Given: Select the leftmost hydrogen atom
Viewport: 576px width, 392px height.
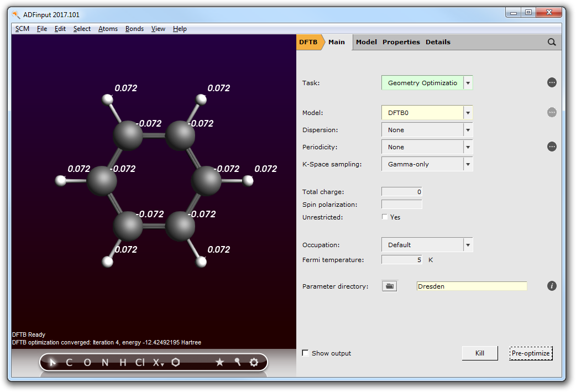Looking at the screenshot, I should coord(61,181).
